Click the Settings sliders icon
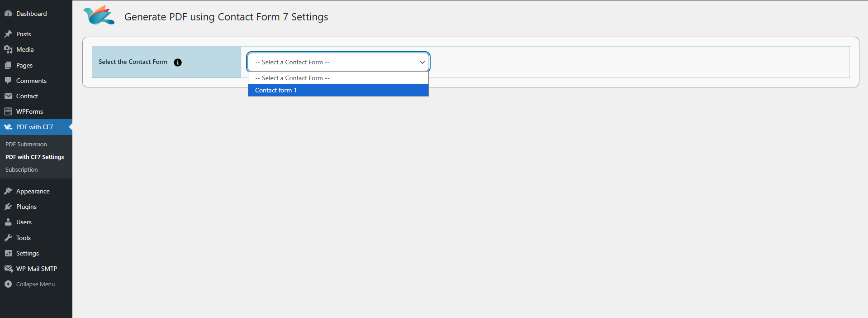This screenshot has height=318, width=868. click(x=8, y=253)
